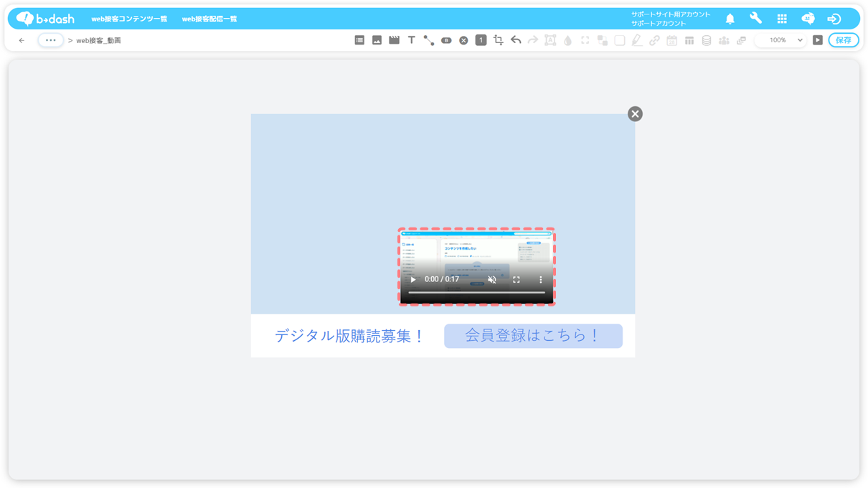This screenshot has width=868, height=488.
Task: Click the table layout icon
Action: 689,40
